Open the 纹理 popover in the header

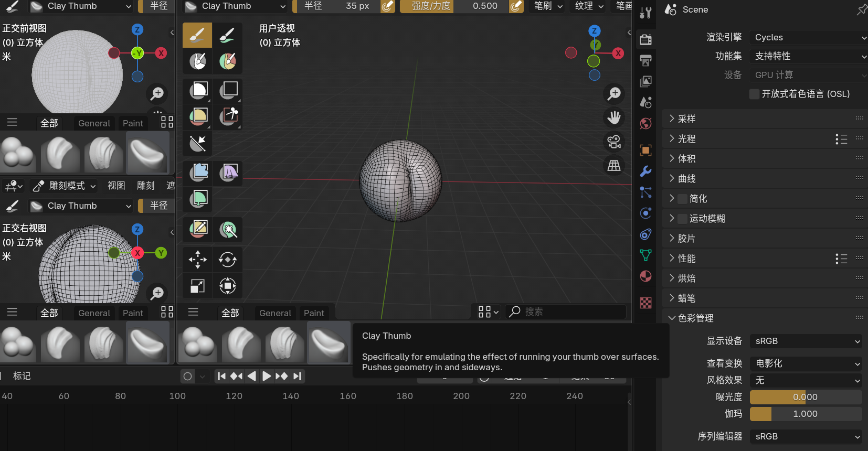[x=589, y=6]
